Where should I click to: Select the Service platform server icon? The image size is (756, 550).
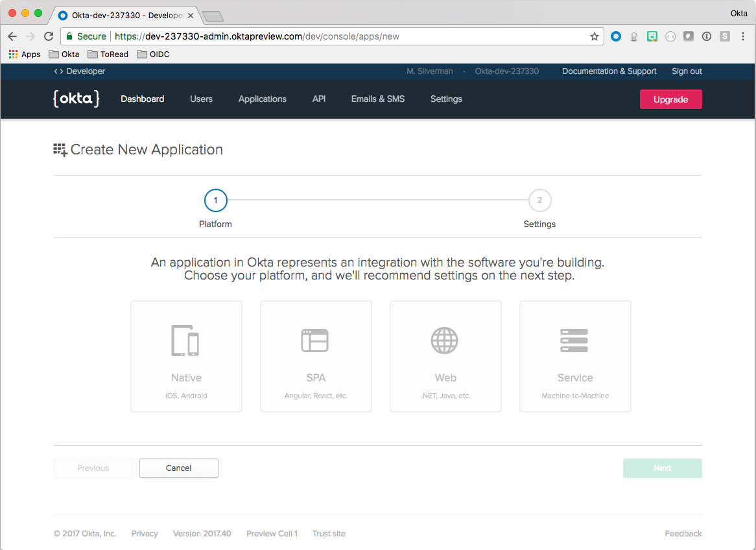pos(574,341)
